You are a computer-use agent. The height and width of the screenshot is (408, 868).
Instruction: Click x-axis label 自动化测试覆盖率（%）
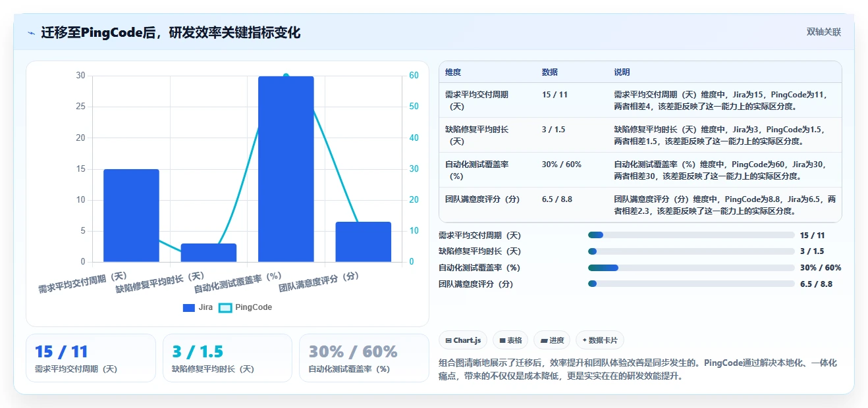[239, 283]
